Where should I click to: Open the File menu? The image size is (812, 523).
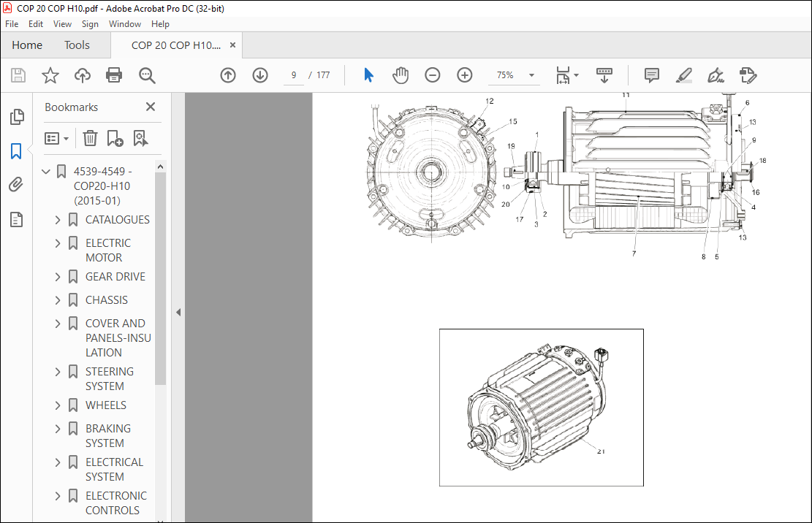click(x=12, y=24)
